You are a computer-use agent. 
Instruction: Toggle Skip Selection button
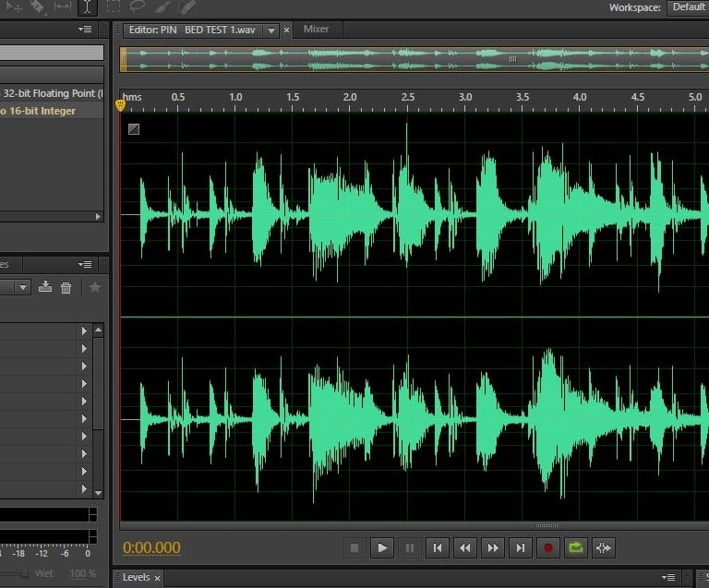click(x=604, y=547)
